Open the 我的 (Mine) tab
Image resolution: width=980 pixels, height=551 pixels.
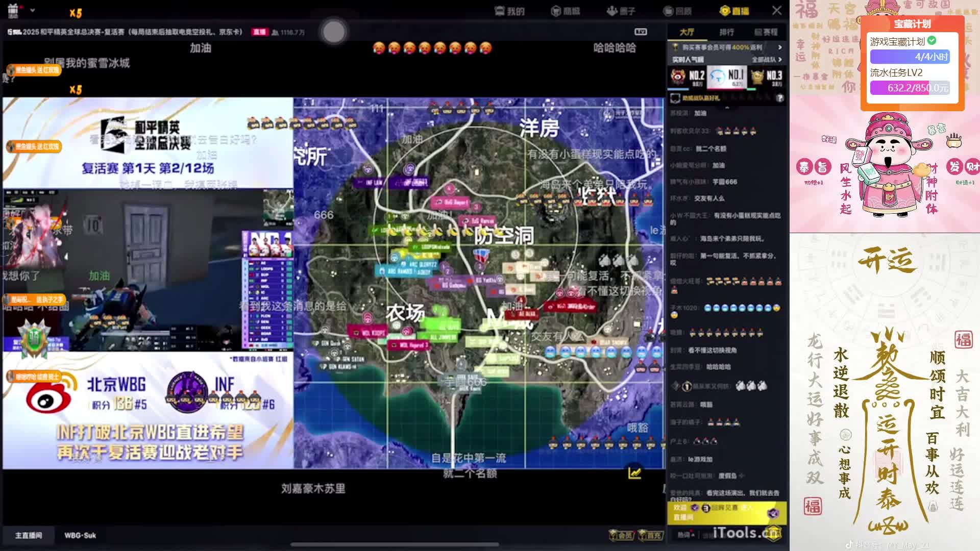(509, 11)
